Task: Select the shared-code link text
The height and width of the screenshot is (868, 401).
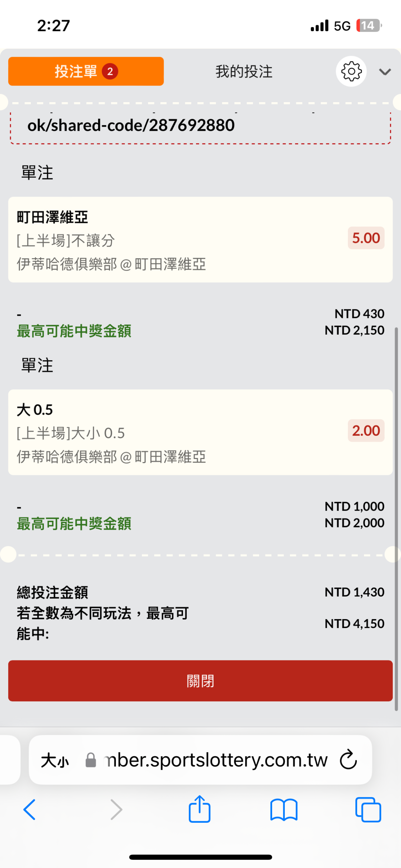Action: click(131, 126)
